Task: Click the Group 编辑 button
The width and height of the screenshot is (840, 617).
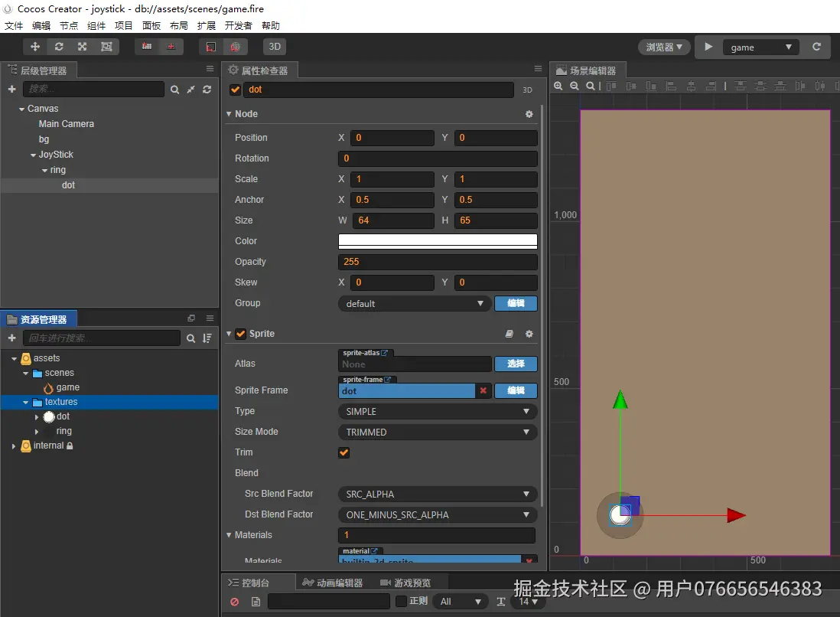Action: [516, 303]
